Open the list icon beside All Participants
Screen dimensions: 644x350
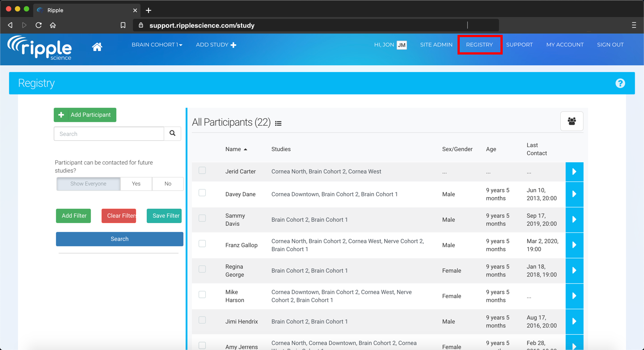point(278,123)
